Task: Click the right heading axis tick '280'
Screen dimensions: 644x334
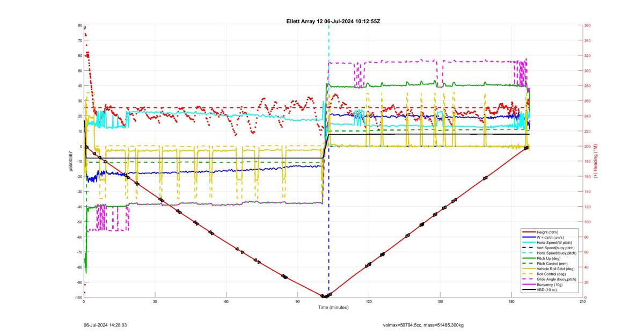Action: click(x=588, y=86)
